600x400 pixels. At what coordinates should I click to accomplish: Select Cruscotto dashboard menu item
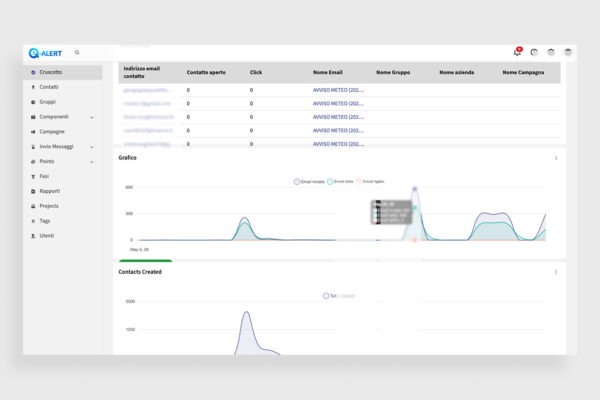point(63,72)
